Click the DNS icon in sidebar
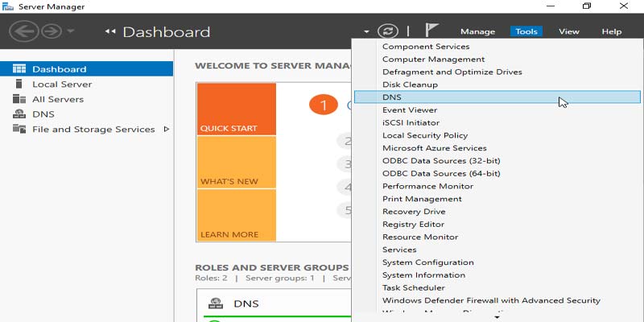This screenshot has width=644, height=322. pos(19,114)
